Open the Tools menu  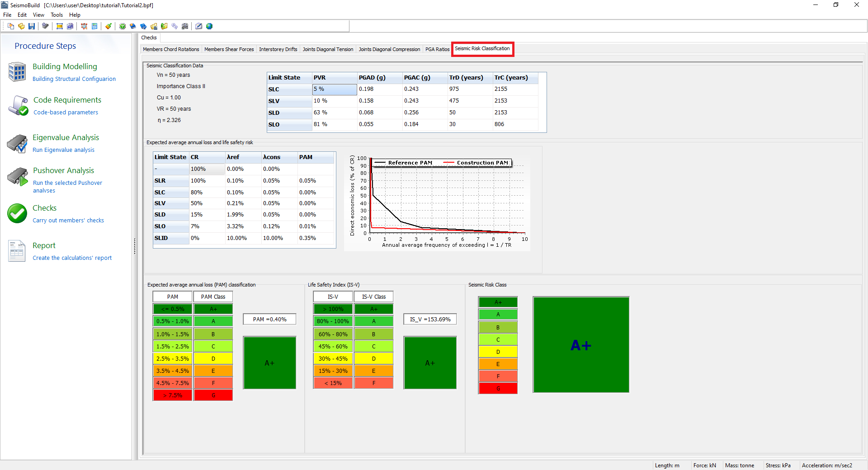(57, 15)
